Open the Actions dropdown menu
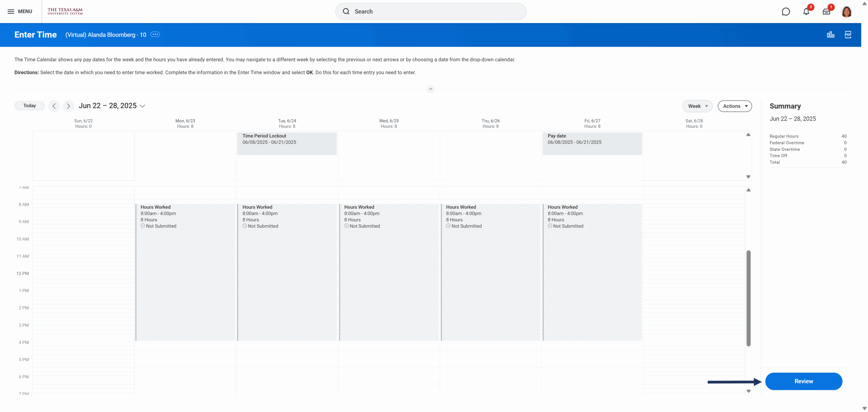This screenshot has height=412, width=868. point(734,106)
